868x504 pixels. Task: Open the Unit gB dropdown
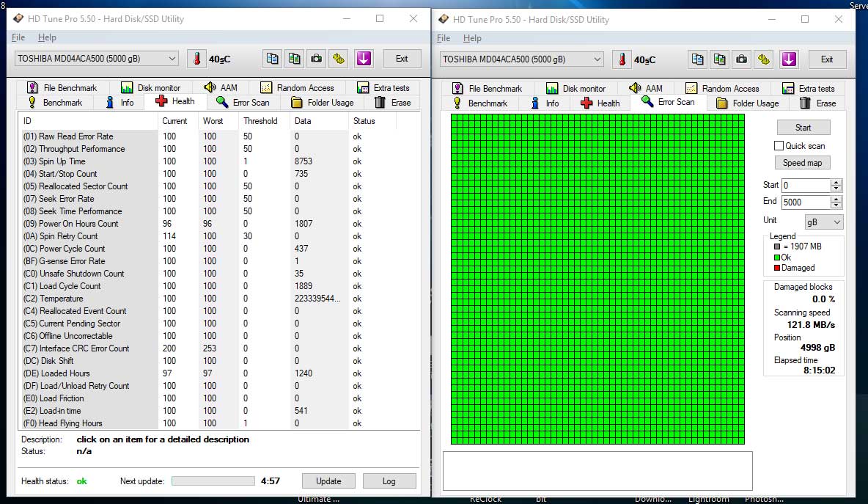tap(824, 222)
